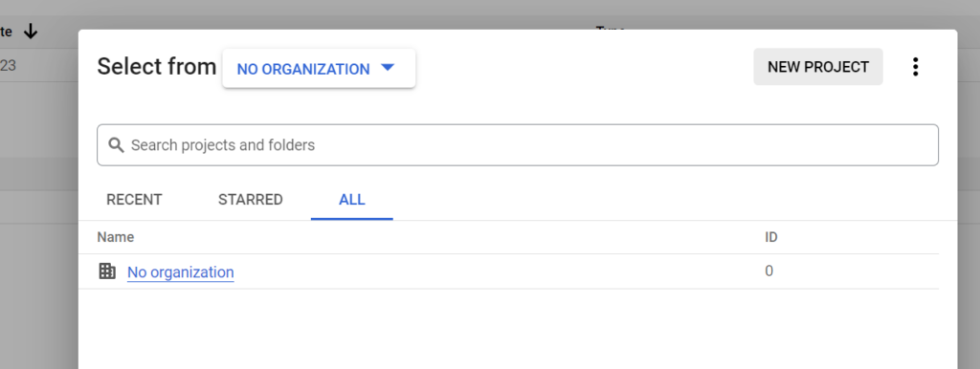Click the partially hidden Type column header
The width and height of the screenshot is (980, 369).
(611, 28)
